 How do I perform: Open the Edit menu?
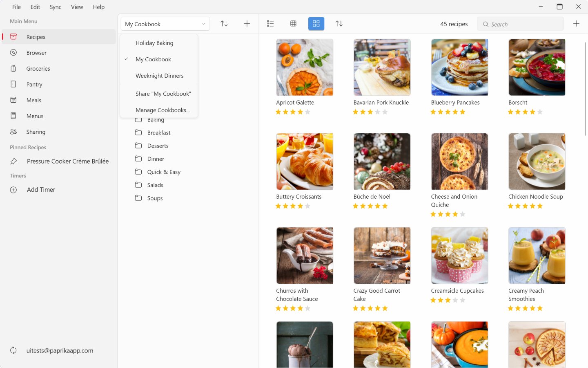[x=35, y=7]
